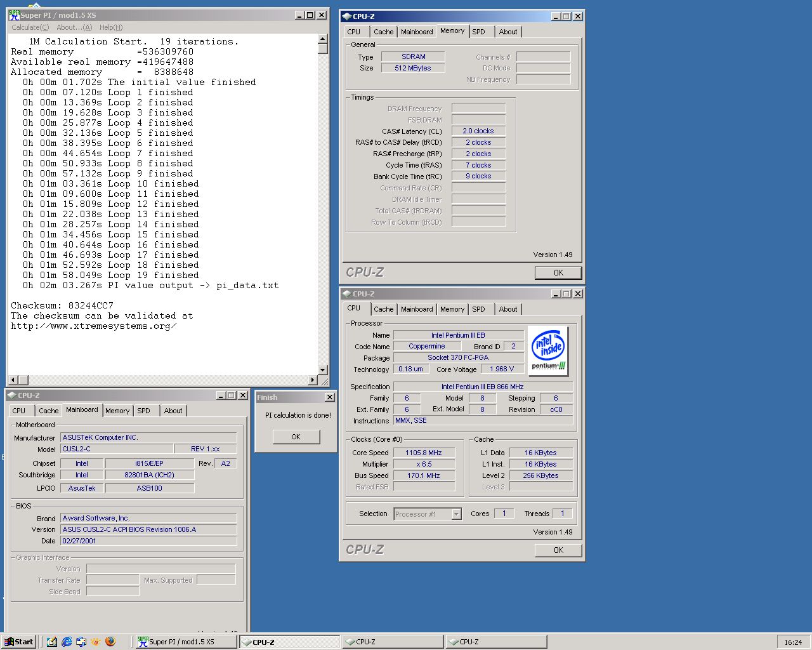Open the About menu in Super PI
Viewport: 812px width, 650px height.
74,27
